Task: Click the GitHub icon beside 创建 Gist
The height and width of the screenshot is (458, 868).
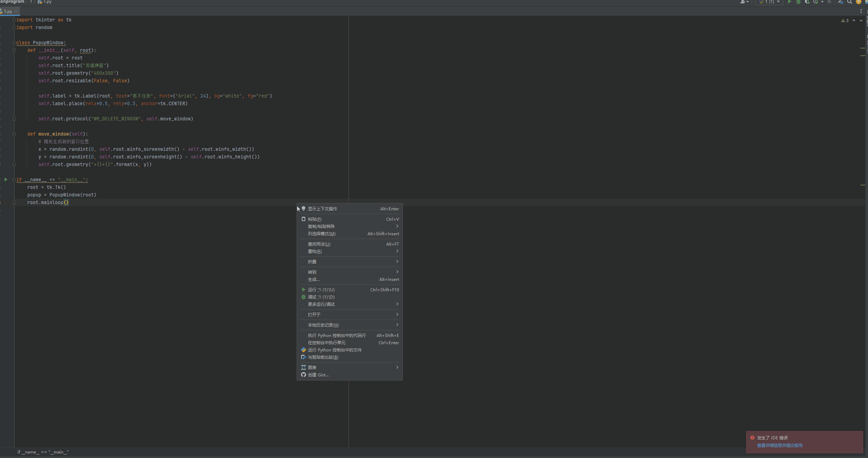Action: click(x=304, y=375)
